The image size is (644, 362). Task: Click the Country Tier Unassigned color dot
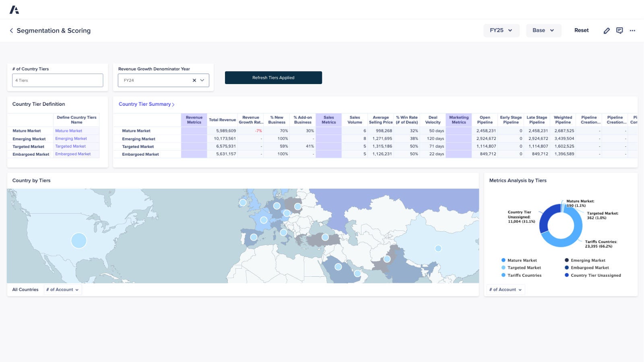click(567, 275)
